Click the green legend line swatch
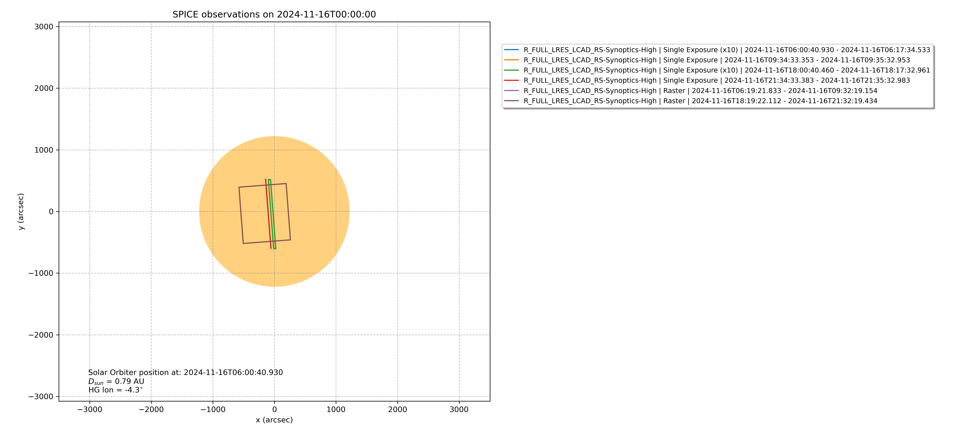 511,70
